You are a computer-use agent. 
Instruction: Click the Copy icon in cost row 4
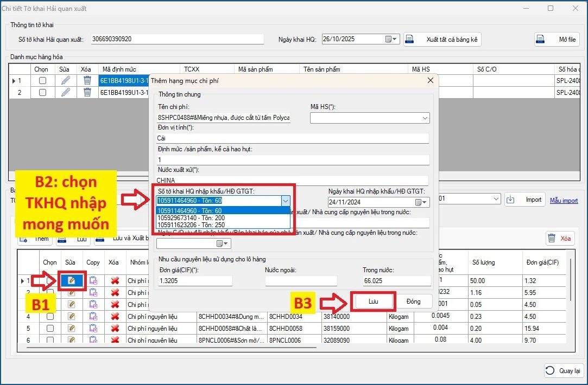coord(93,316)
